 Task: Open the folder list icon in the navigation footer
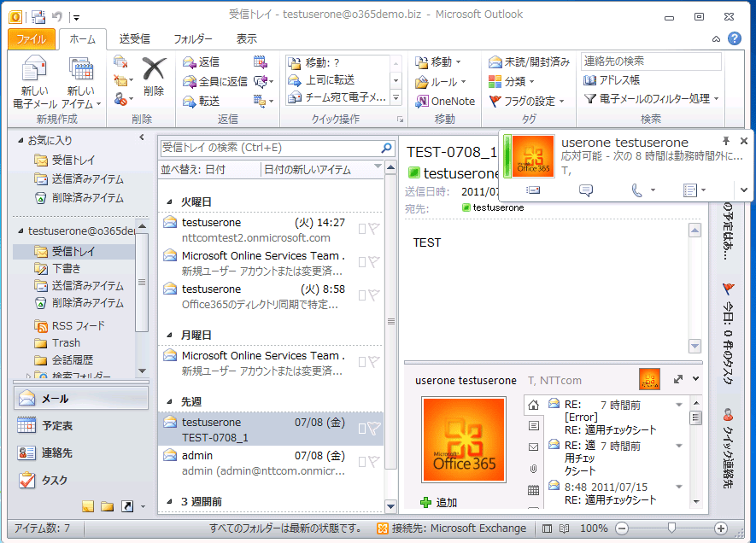click(x=107, y=506)
